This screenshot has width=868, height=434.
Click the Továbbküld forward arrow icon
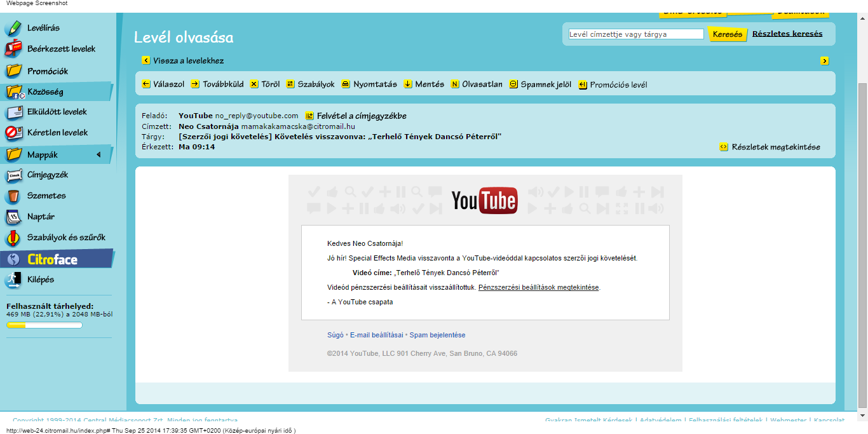[195, 84]
